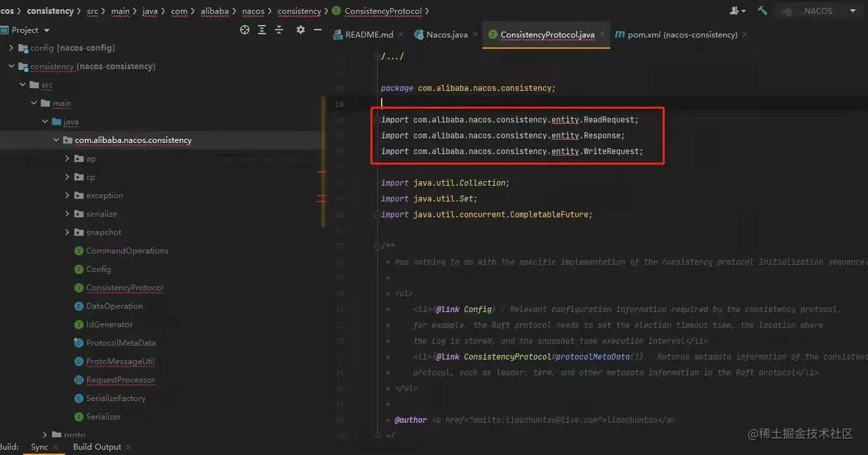
Task: Open the user account icon dropdown
Action: click(738, 11)
